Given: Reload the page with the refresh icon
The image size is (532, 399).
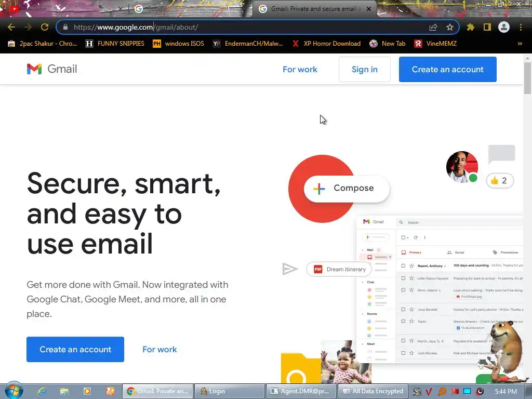Looking at the screenshot, I should point(45,27).
